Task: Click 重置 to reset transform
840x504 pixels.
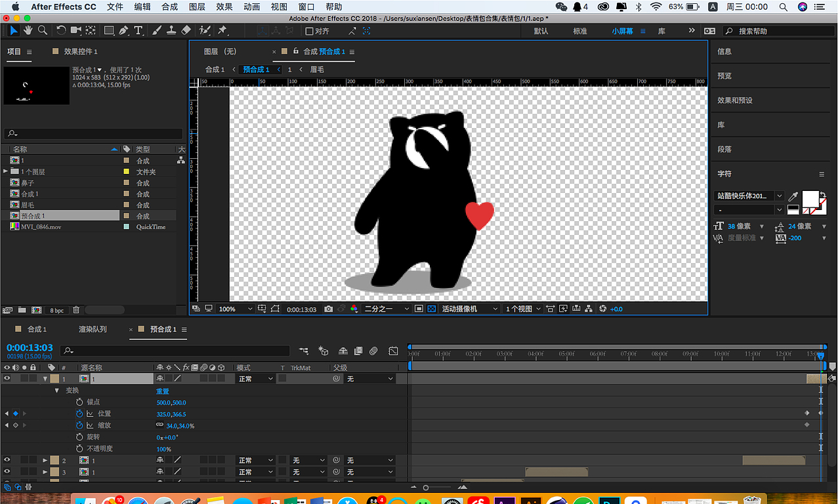Action: coord(162,391)
